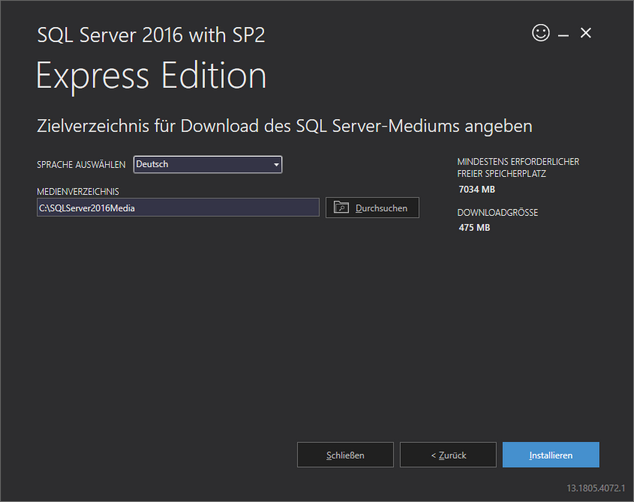Click the Express Edition title
This screenshot has height=502, width=634.
(151, 76)
